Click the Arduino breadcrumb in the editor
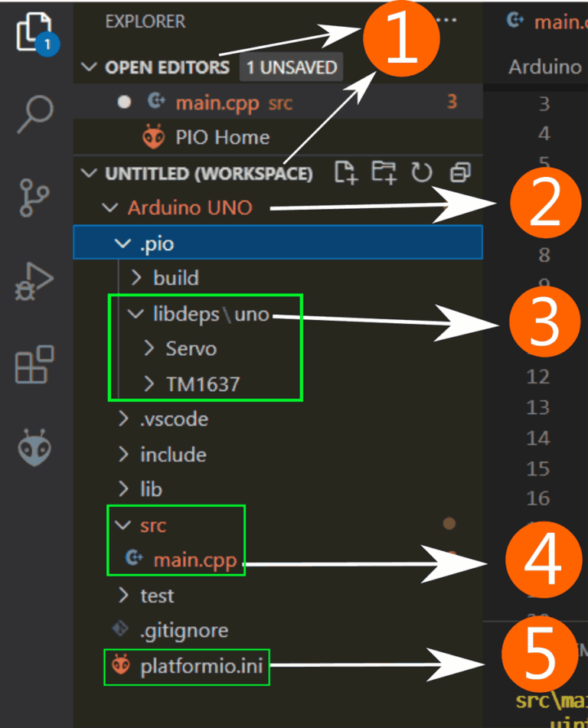588x728 pixels. 545,67
